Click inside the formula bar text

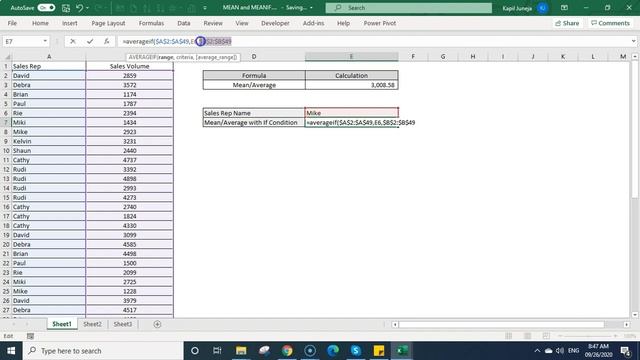click(177, 41)
